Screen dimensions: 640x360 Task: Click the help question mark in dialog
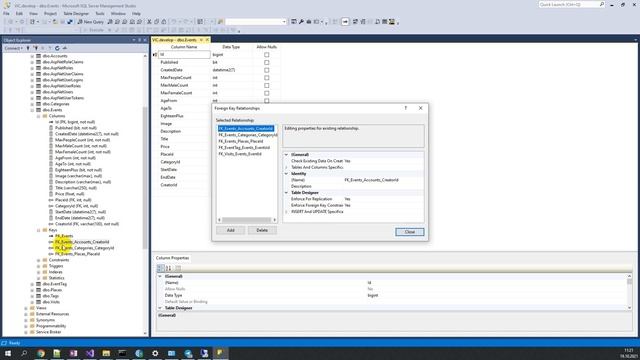tap(405, 108)
